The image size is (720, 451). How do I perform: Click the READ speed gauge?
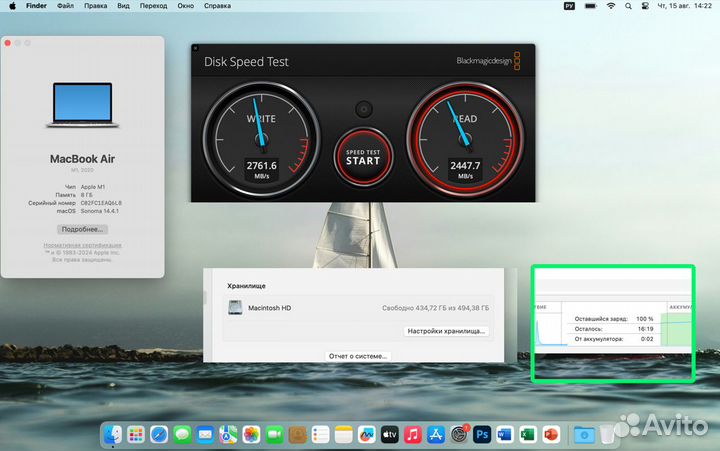465,140
